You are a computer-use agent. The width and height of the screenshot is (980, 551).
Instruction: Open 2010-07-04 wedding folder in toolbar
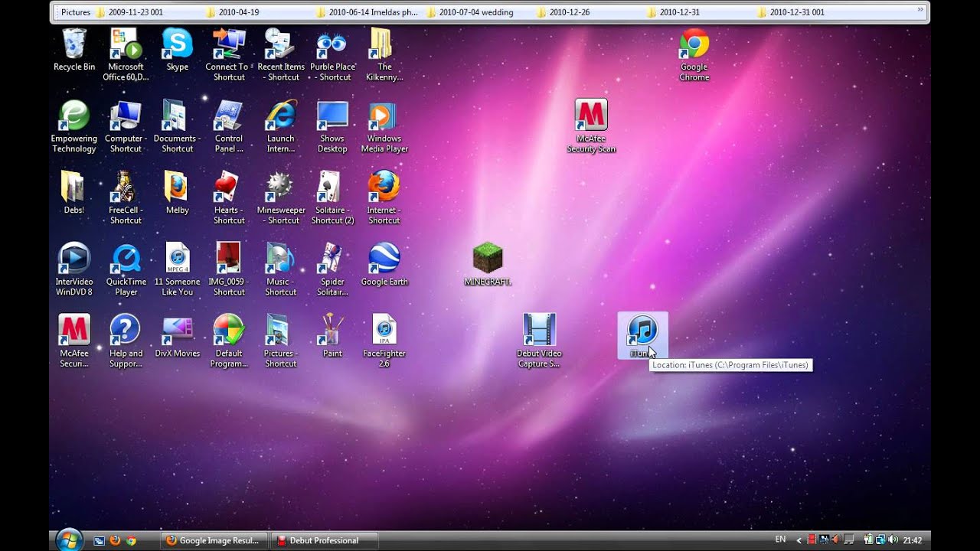point(470,12)
